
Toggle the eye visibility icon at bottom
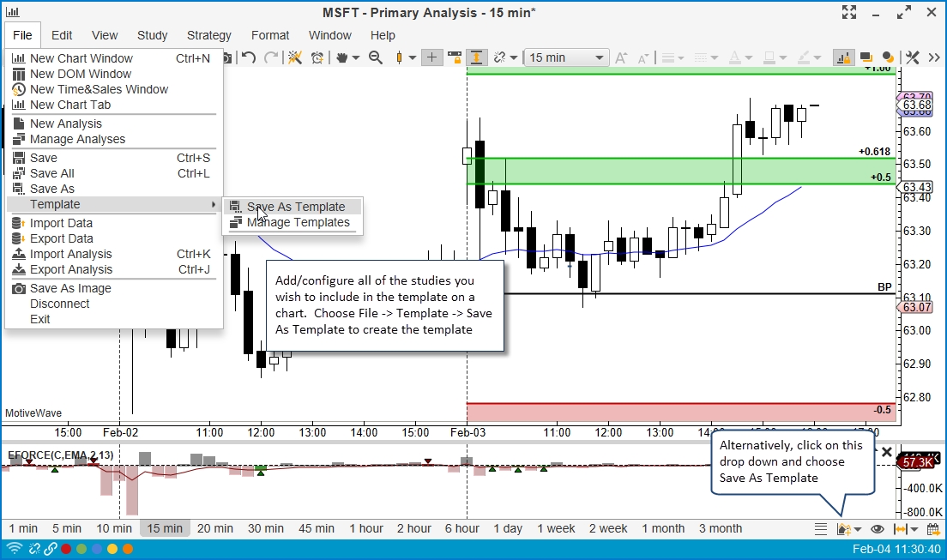(877, 529)
